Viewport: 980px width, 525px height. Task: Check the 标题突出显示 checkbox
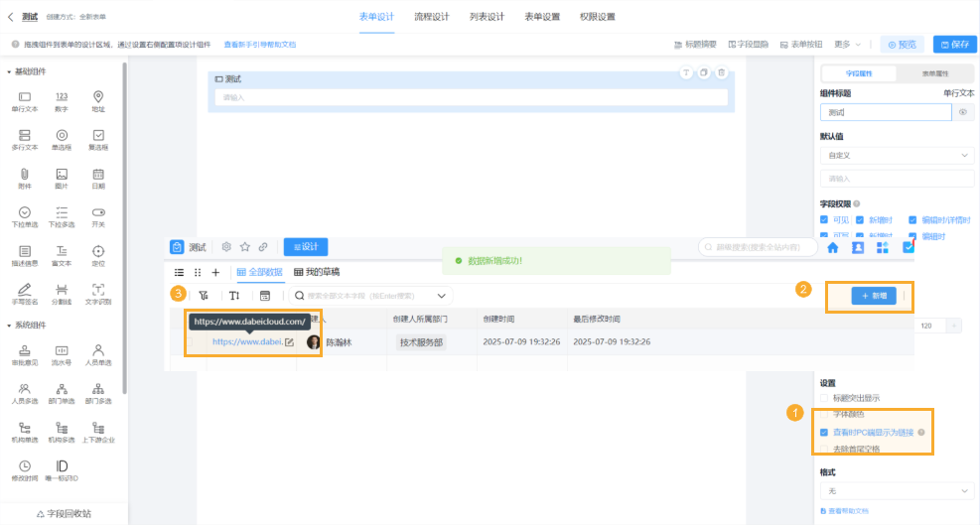(824, 398)
